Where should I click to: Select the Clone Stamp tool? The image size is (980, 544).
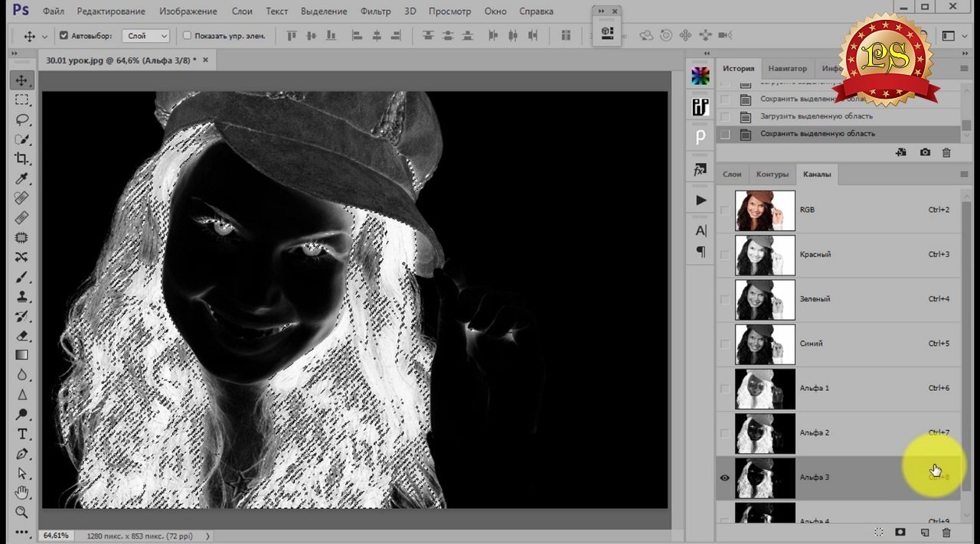[x=22, y=296]
